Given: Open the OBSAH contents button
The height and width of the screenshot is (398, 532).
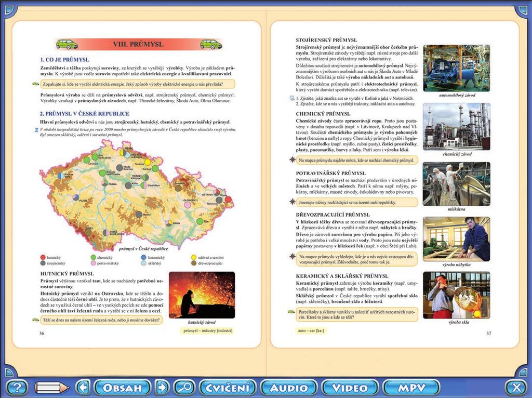Looking at the screenshot, I should coord(123,387).
